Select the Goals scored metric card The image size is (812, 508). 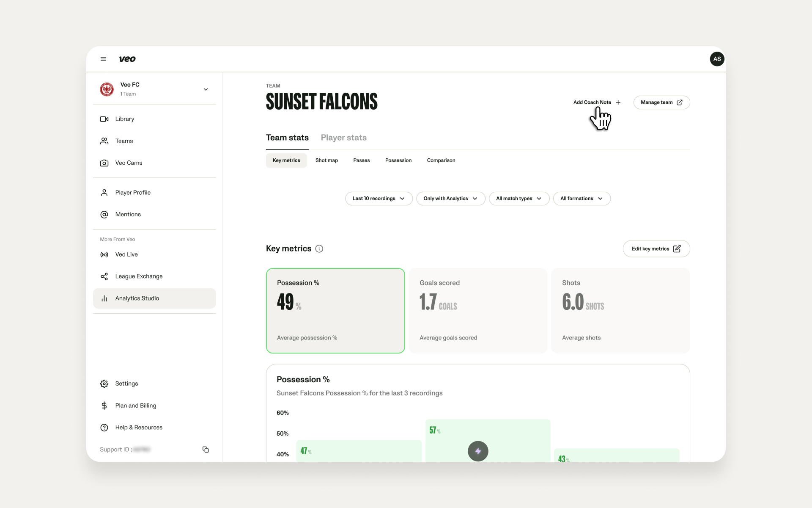[x=478, y=311]
